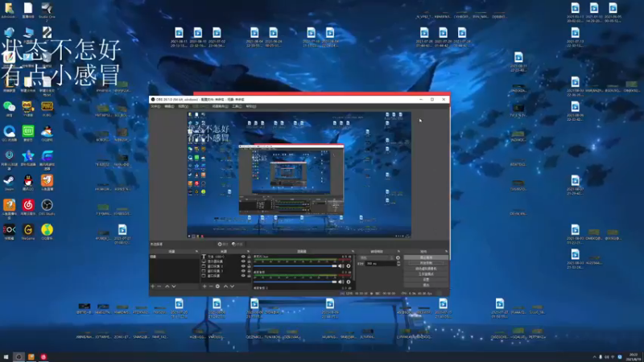Screen dimensions: 644x362
Task: Open the WeChat desktop icon
Action: [9, 109]
